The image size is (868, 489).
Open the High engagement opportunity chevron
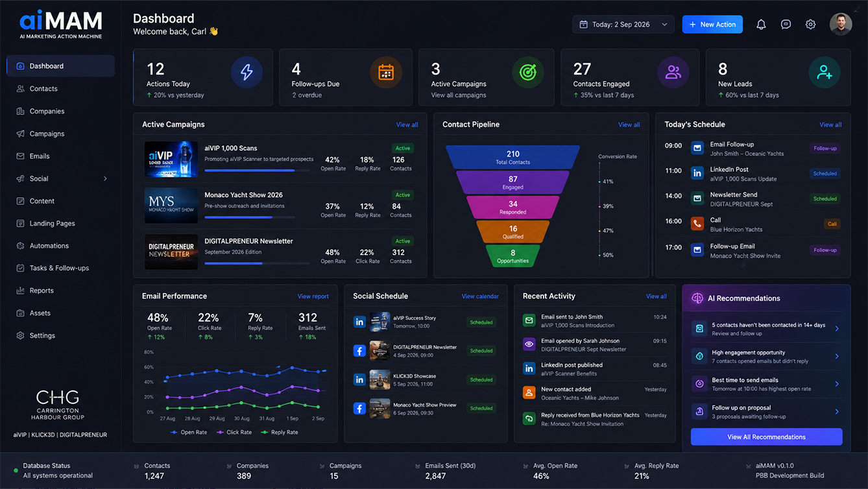tap(837, 356)
